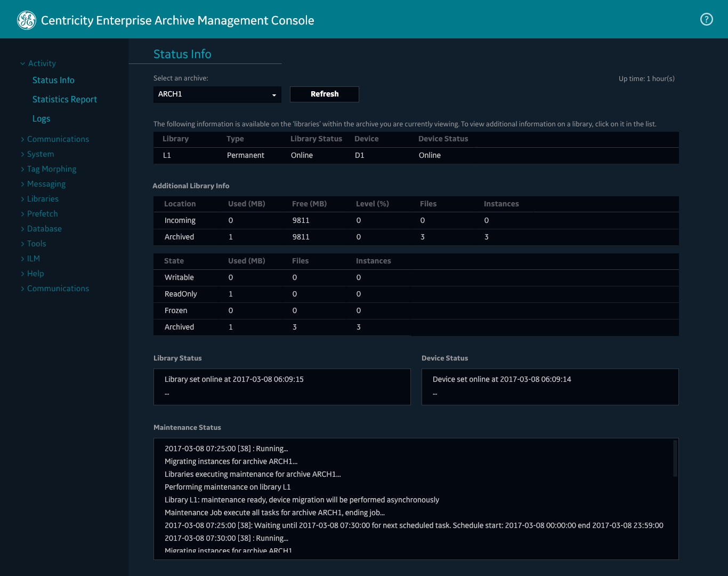Click the "Free (MB)" column header
Image resolution: width=728 pixels, height=576 pixels.
point(310,204)
